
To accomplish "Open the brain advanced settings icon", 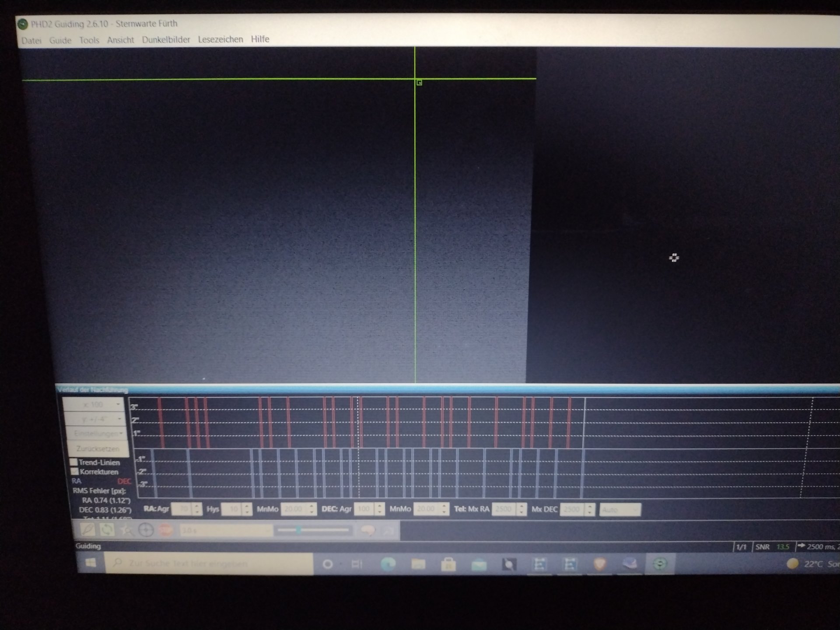I will [367, 531].
